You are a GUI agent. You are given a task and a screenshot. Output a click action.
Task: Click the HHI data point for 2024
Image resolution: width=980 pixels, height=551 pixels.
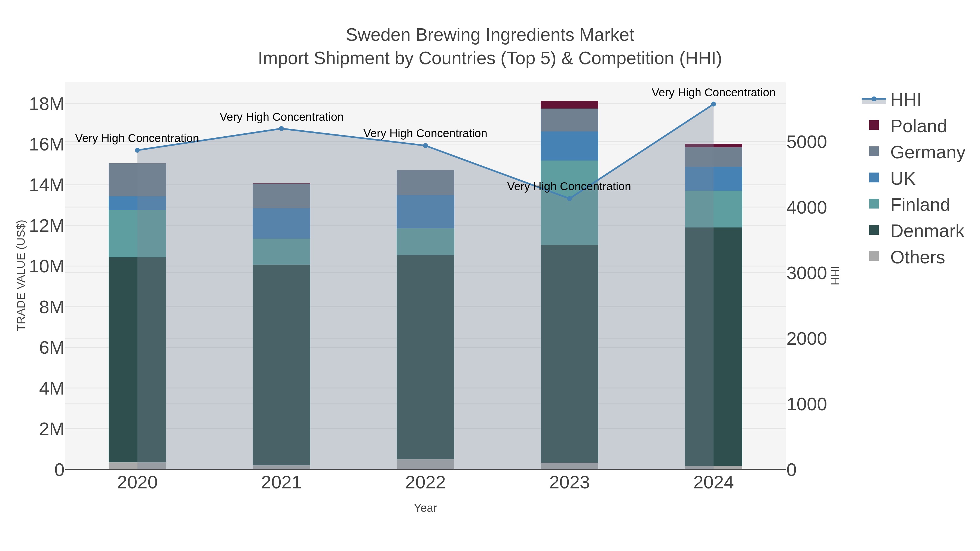713,104
